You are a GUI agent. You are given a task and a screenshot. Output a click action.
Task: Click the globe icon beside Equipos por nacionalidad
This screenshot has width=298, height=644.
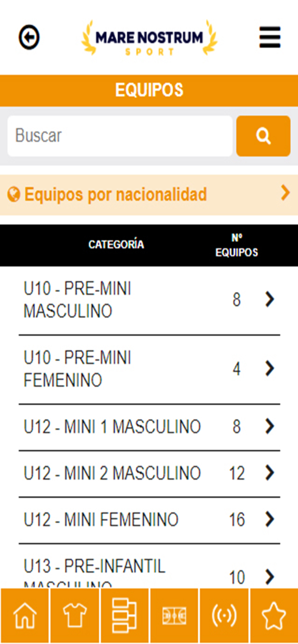tap(14, 194)
